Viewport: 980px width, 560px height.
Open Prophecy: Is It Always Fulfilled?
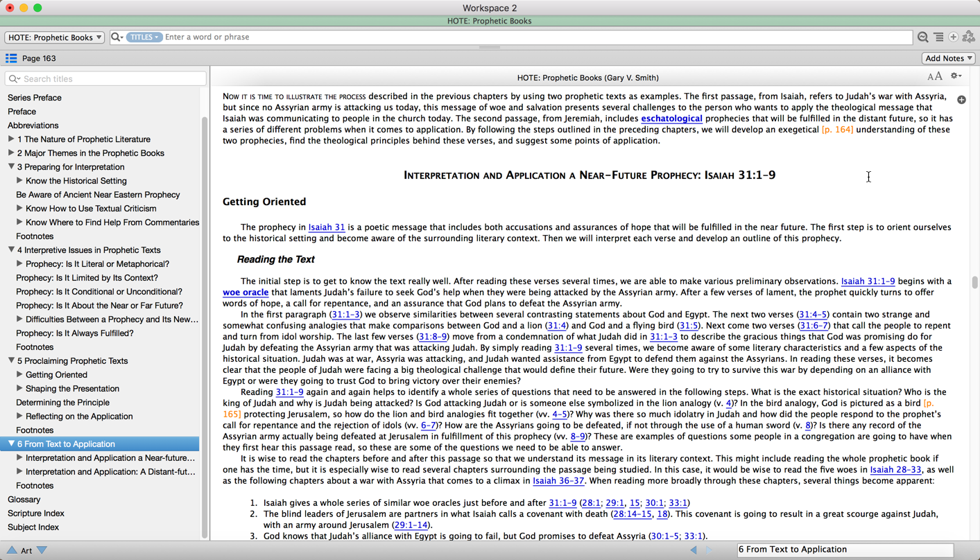[x=75, y=333]
